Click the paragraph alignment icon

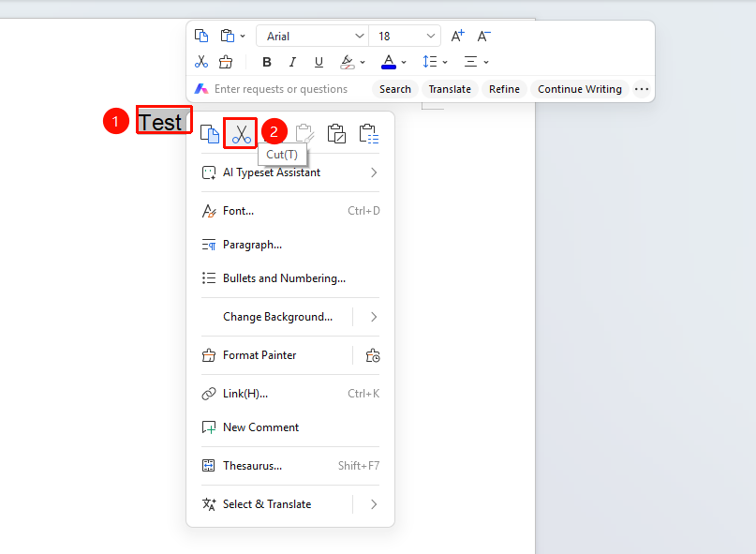[x=470, y=62]
